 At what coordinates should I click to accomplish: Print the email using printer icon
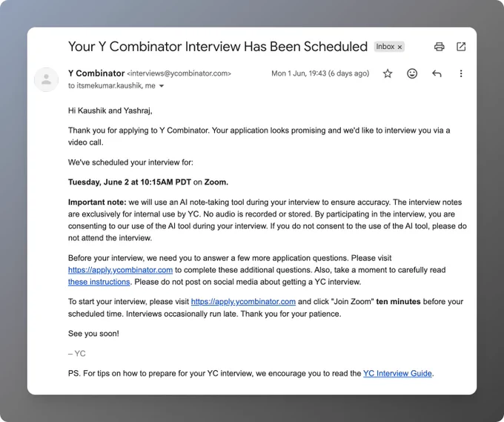[439, 47]
